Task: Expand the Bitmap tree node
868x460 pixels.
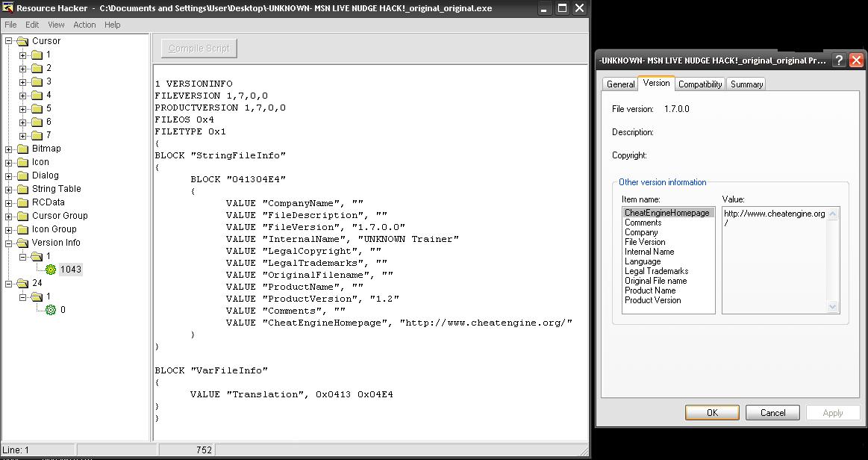Action: point(9,149)
